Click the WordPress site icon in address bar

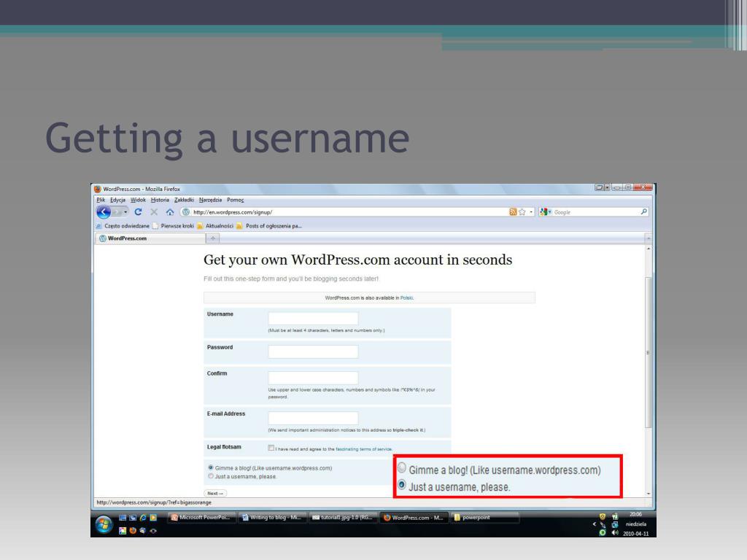click(186, 212)
